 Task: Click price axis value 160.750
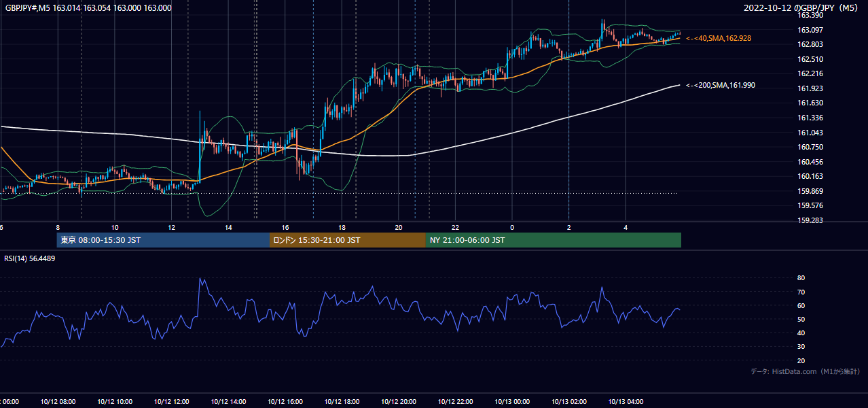810,147
